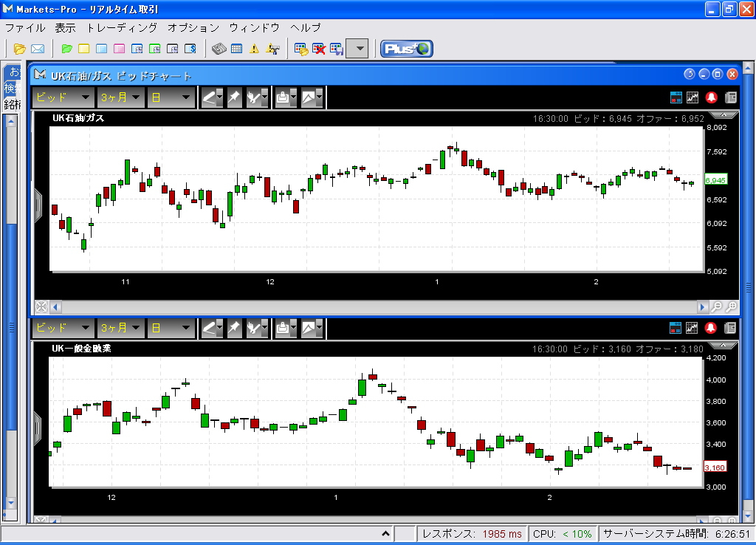This screenshot has width=756, height=545.
Task: Click the calendar grid icon
Action: click(236, 49)
